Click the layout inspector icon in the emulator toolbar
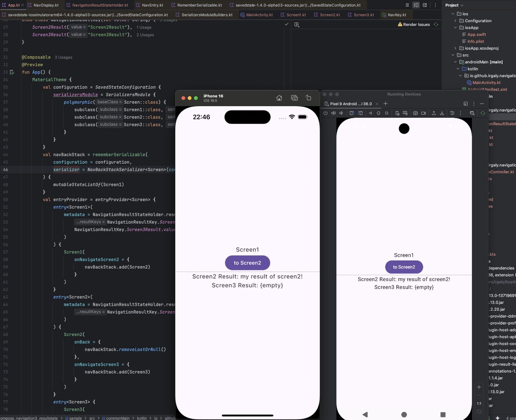This screenshot has height=420, width=516. click(472, 113)
